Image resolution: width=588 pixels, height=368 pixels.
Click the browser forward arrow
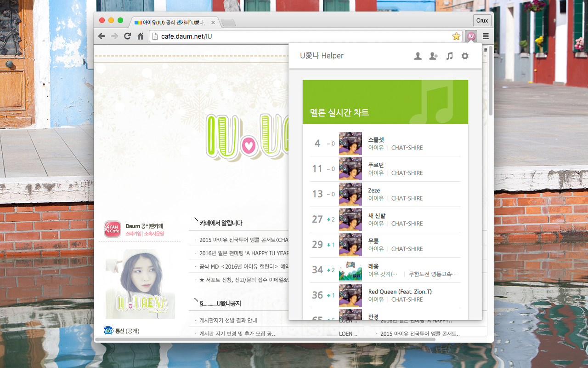pyautogui.click(x=114, y=36)
